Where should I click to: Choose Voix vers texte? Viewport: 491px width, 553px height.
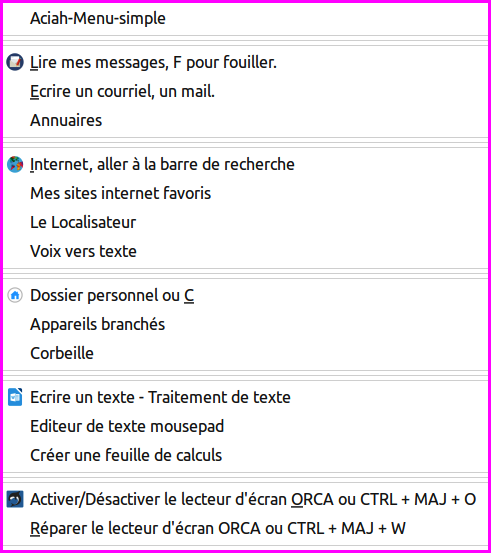point(246,251)
